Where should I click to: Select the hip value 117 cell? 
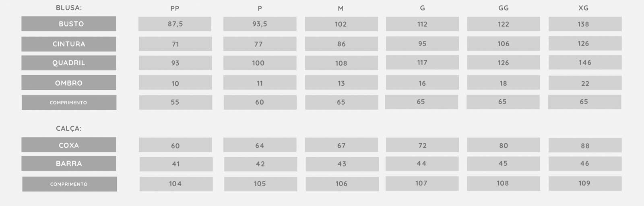(422, 62)
